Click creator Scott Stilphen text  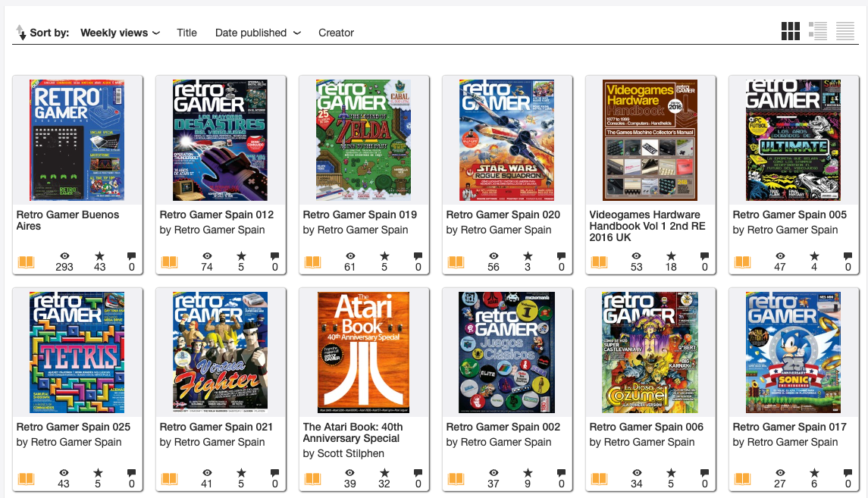[x=350, y=453]
